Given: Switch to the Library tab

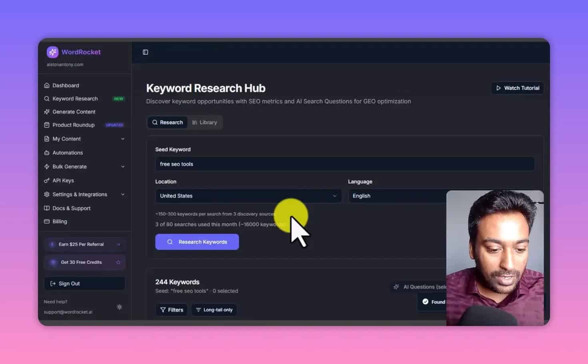Looking at the screenshot, I should click(205, 122).
